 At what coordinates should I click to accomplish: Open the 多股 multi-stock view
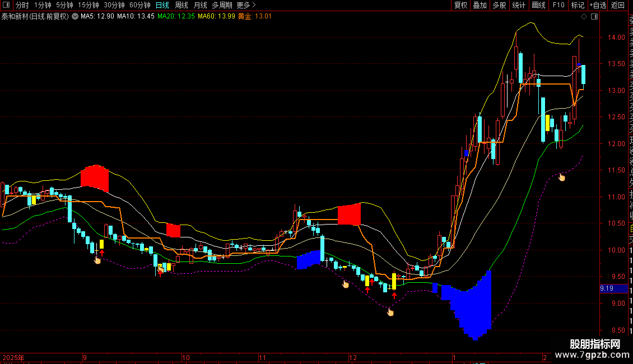pyautogui.click(x=499, y=5)
